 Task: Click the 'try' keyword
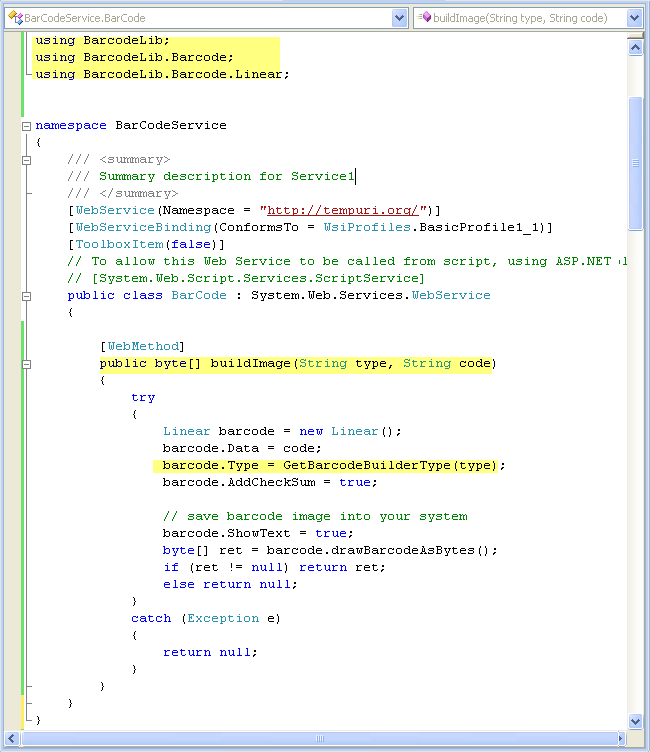[143, 398]
